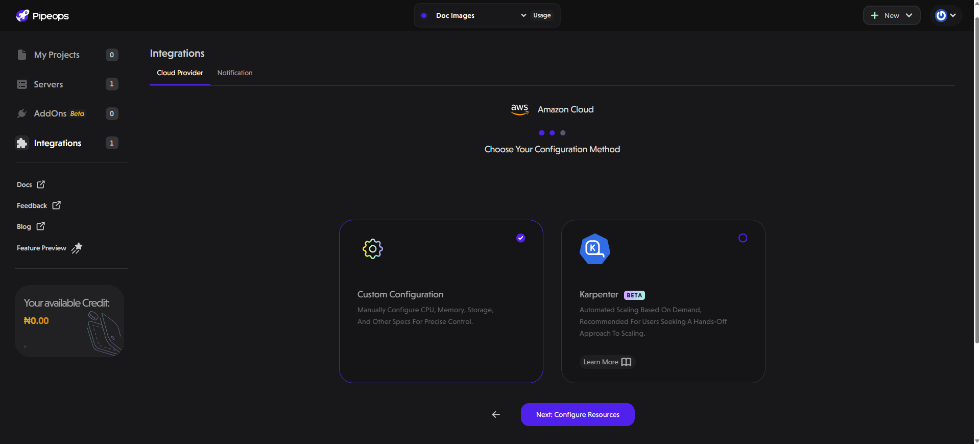Click the Servers rack icon
The image size is (980, 444).
click(x=22, y=84)
